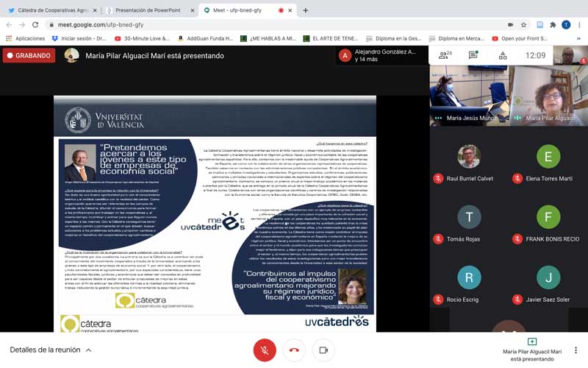Select Elena Torres Martí participant tile
The image size is (588, 368).
pyautogui.click(x=548, y=165)
